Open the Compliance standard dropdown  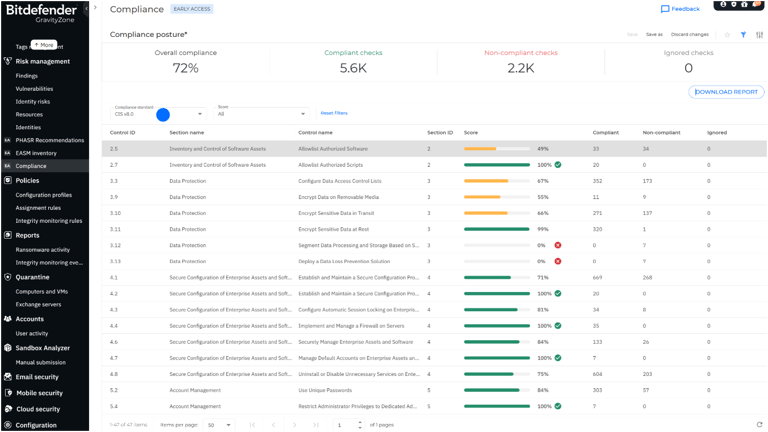158,114
